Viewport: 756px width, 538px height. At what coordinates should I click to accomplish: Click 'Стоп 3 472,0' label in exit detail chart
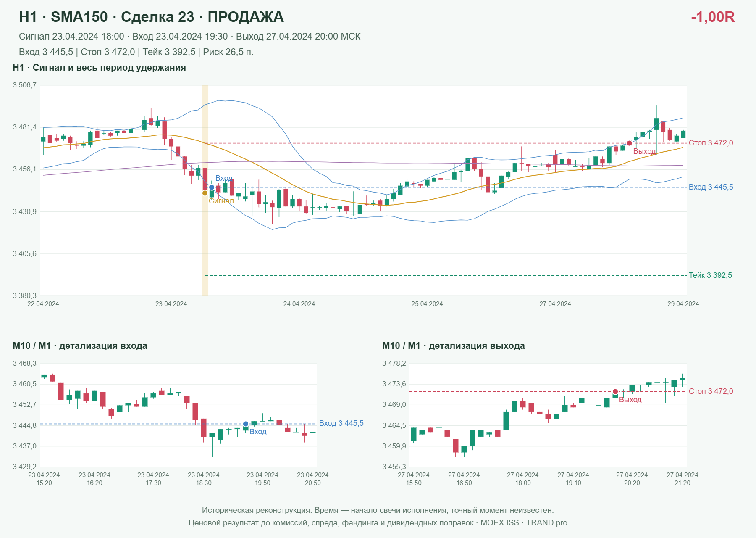pyautogui.click(x=711, y=391)
